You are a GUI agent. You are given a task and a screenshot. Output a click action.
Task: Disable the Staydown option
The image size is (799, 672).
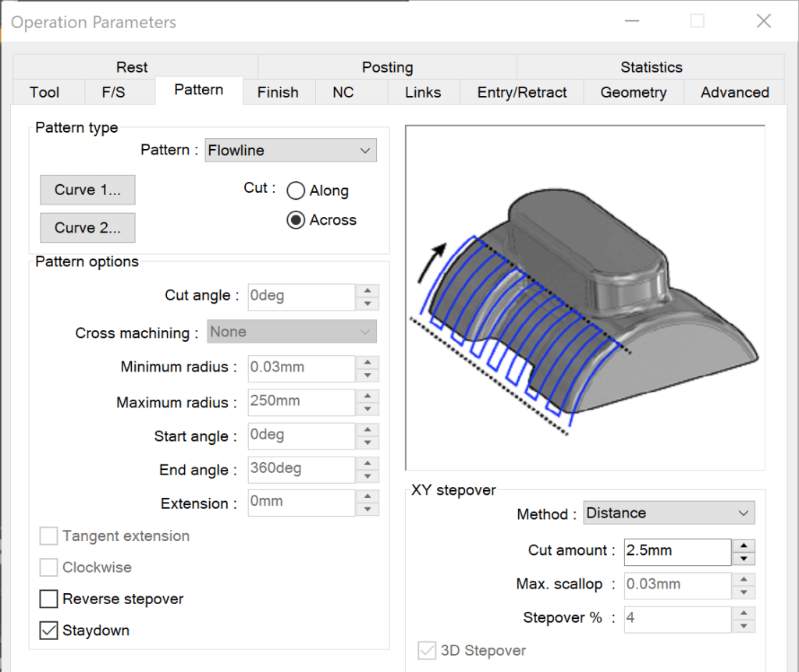[x=48, y=630]
